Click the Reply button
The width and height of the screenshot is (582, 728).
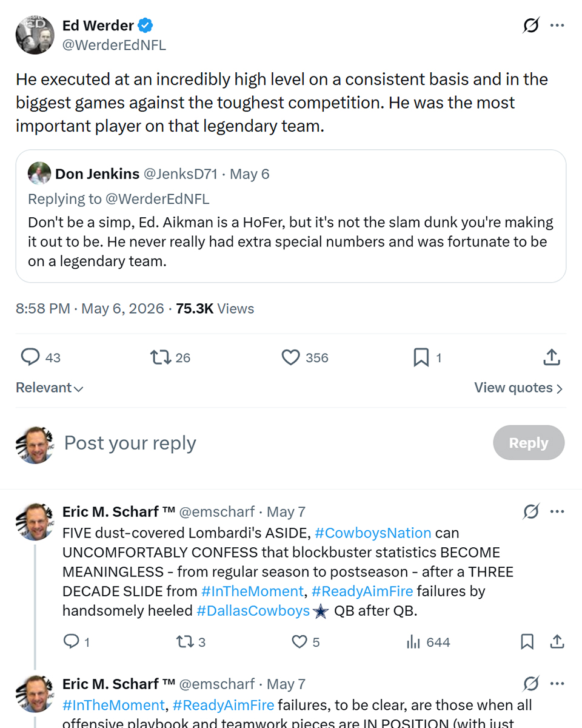pyautogui.click(x=529, y=443)
